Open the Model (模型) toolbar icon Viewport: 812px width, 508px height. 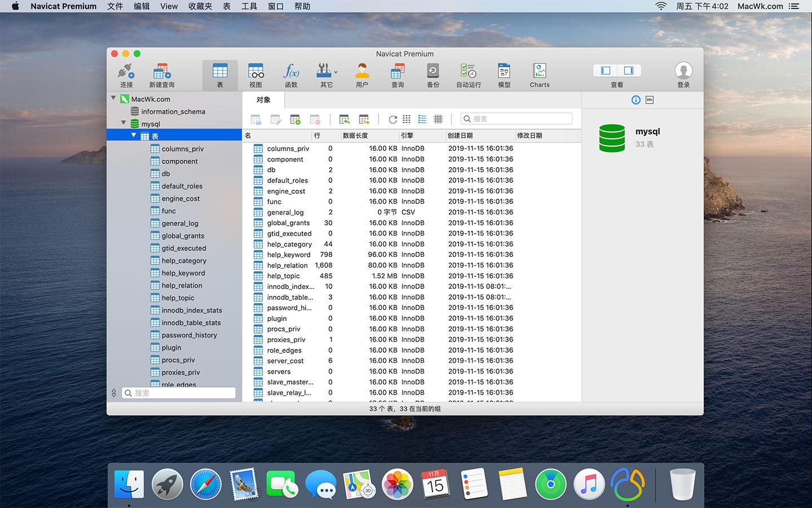click(504, 75)
